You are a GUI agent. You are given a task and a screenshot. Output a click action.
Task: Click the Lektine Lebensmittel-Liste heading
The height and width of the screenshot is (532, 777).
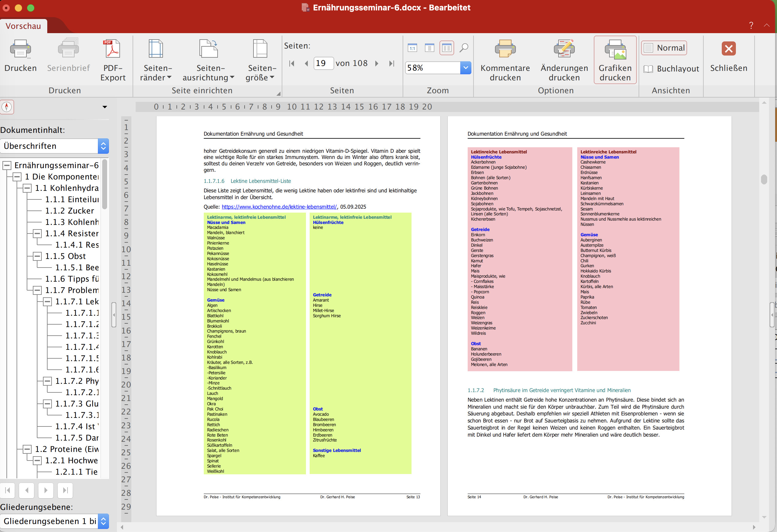(x=247, y=181)
